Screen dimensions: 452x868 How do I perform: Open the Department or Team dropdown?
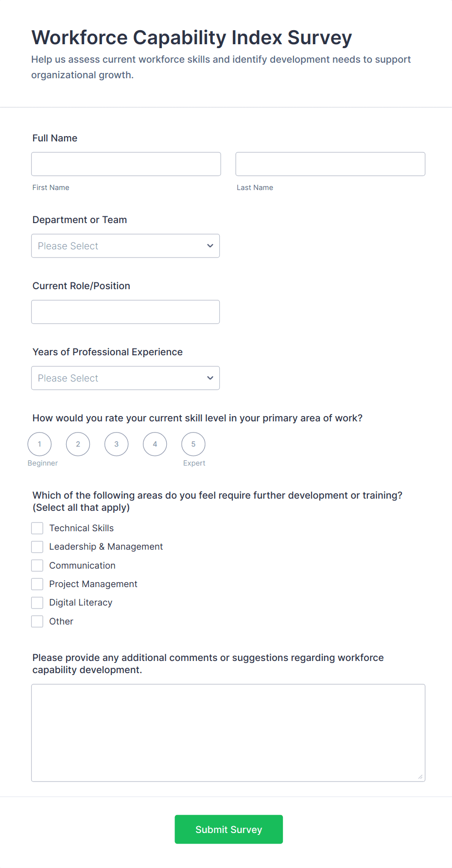pyautogui.click(x=125, y=246)
